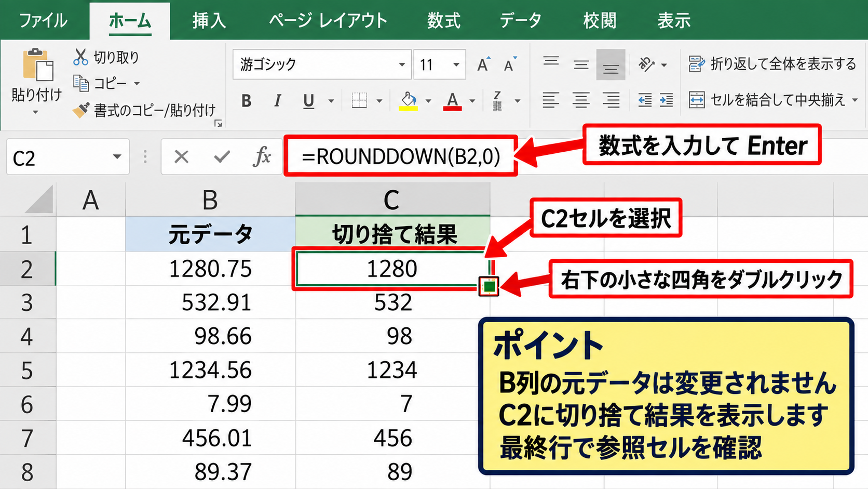Toggle Underline formatting
Screen dimensions: 868x489
tap(308, 101)
